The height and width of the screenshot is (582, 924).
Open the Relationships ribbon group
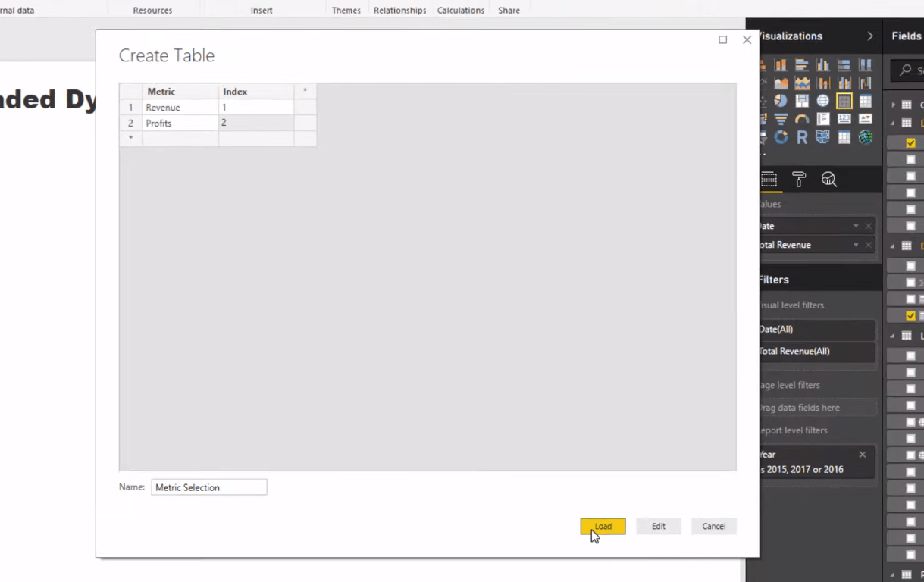(x=399, y=11)
